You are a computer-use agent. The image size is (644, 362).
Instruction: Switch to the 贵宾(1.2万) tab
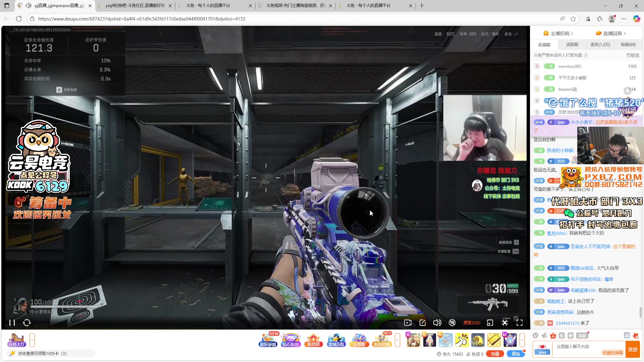pyautogui.click(x=600, y=44)
